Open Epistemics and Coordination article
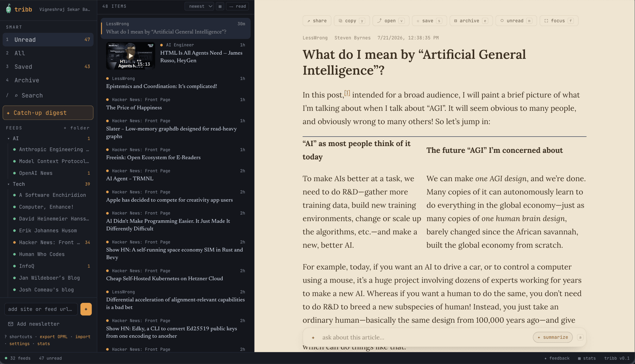 pos(175,83)
